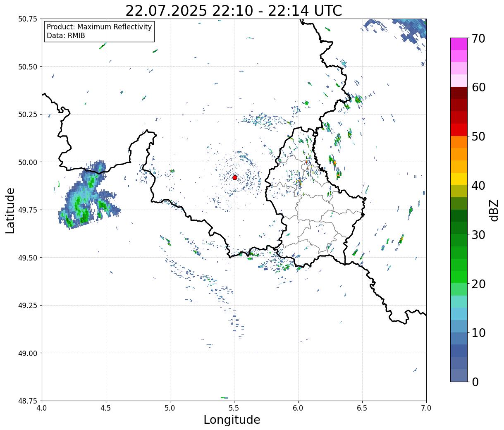This screenshot has width=504, height=430.
Task: Pick the bright red colorbar swatch just above 50
Action: (x=459, y=130)
